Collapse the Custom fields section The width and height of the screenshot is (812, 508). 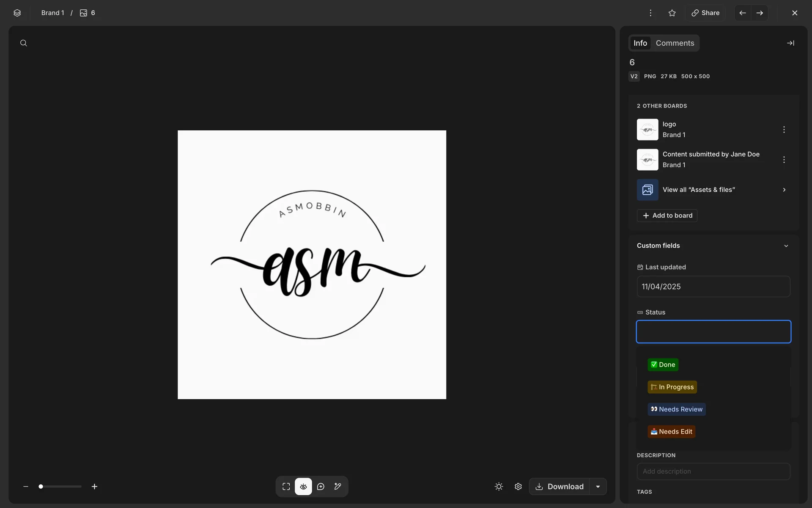point(786,246)
